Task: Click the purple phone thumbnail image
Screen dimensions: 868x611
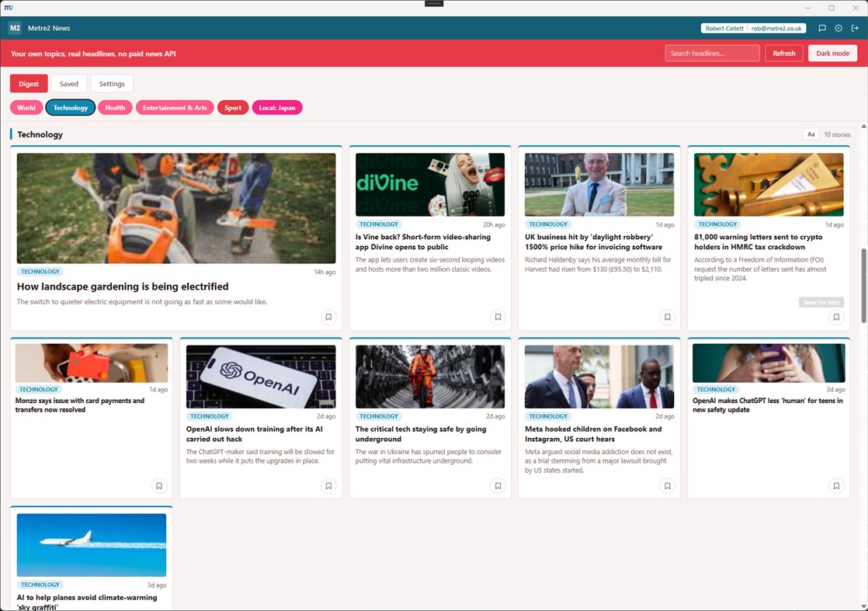Action: coord(769,363)
